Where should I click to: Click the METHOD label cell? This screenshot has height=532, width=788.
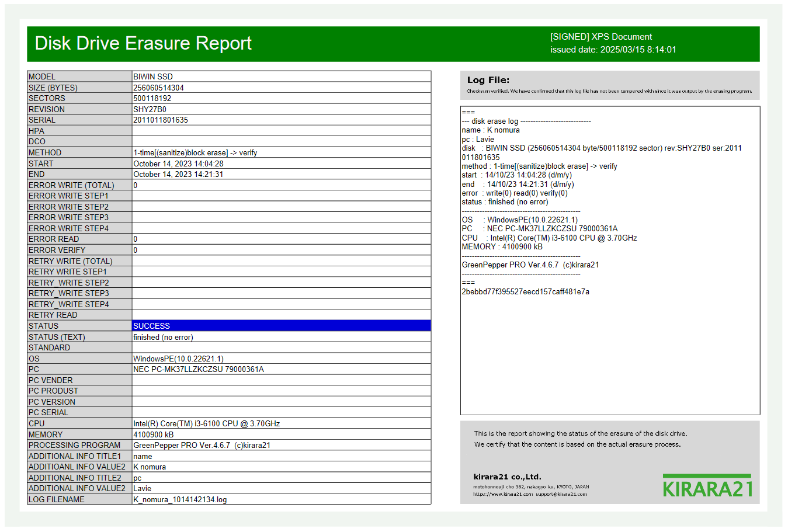(x=79, y=152)
